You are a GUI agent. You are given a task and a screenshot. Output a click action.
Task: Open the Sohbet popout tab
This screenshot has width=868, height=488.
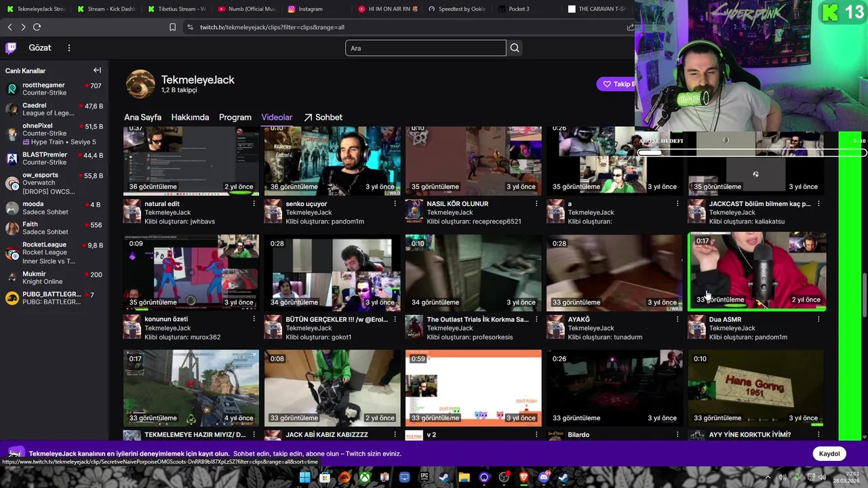[323, 117]
